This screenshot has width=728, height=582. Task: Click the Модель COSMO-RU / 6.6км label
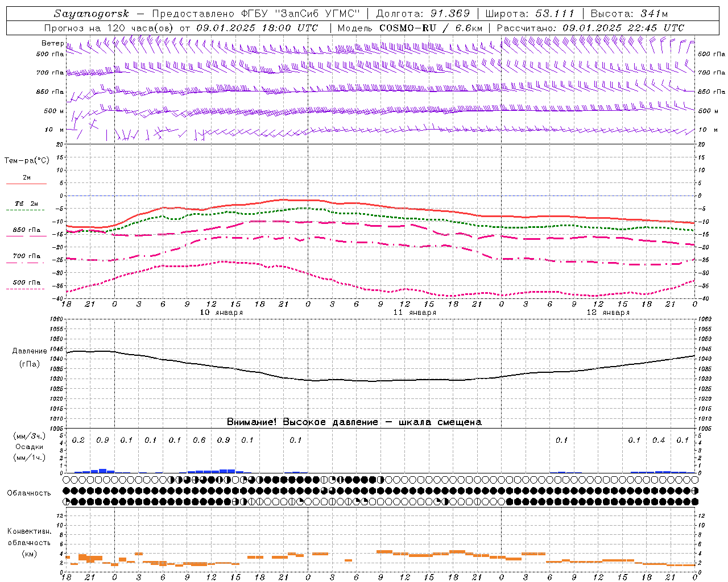pyautogui.click(x=410, y=28)
